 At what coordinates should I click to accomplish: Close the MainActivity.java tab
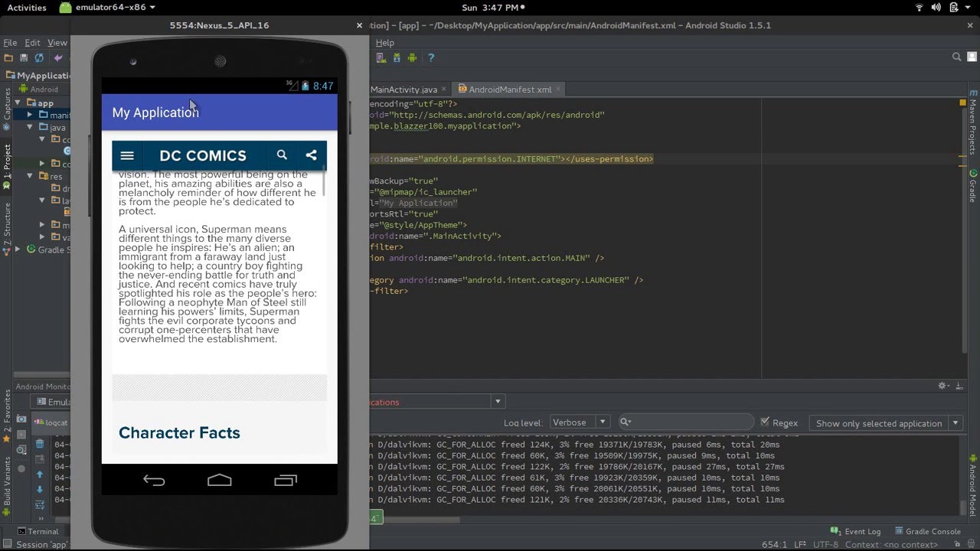click(x=445, y=90)
